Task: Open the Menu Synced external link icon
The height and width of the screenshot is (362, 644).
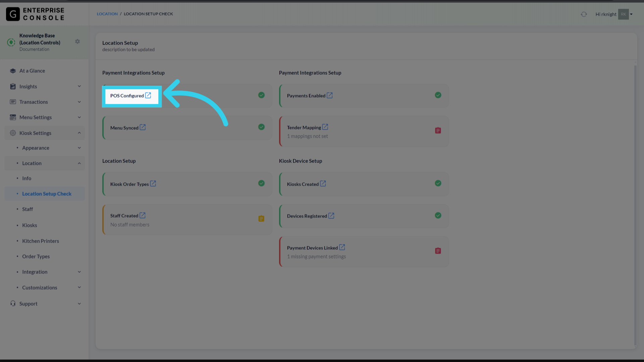Action: point(143,127)
